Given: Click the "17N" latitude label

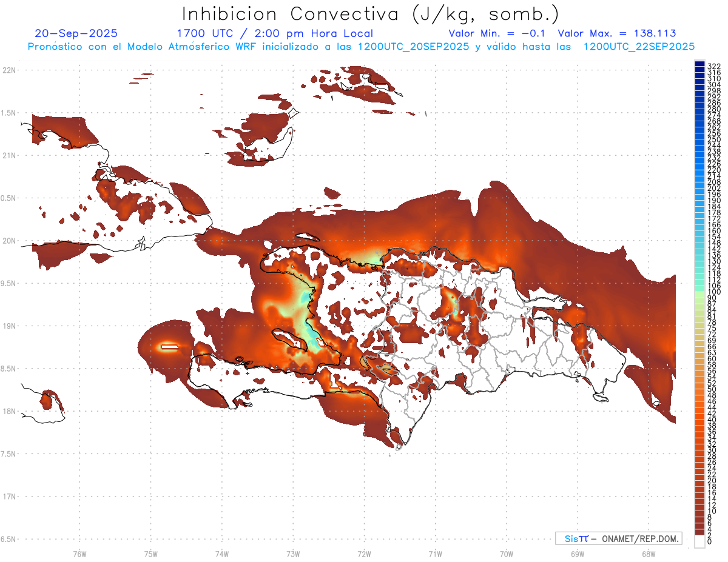Looking at the screenshot, I should coord(8,497).
